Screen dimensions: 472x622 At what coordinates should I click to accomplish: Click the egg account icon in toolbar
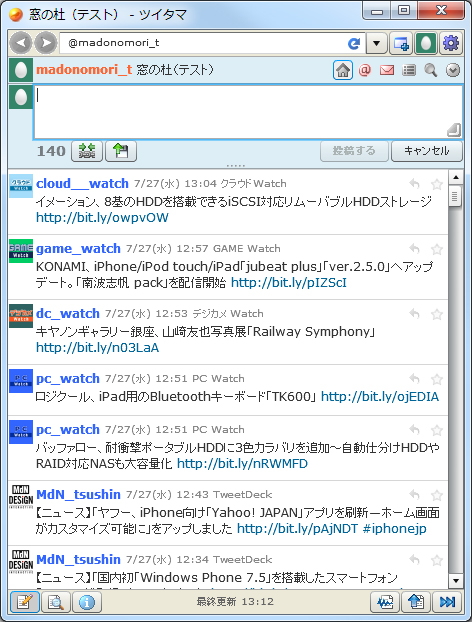[426, 43]
